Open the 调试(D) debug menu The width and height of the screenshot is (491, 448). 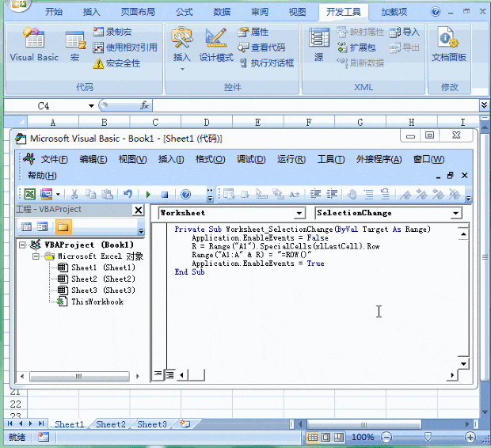point(250,159)
